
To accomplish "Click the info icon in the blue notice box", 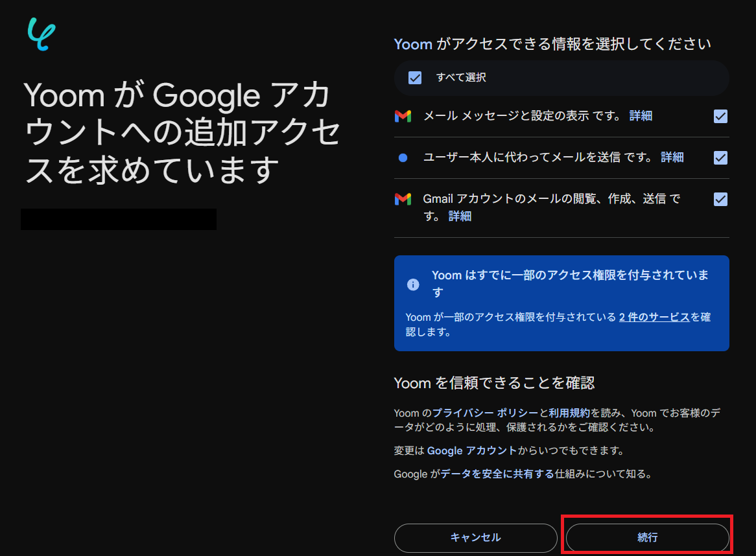I will click(413, 284).
